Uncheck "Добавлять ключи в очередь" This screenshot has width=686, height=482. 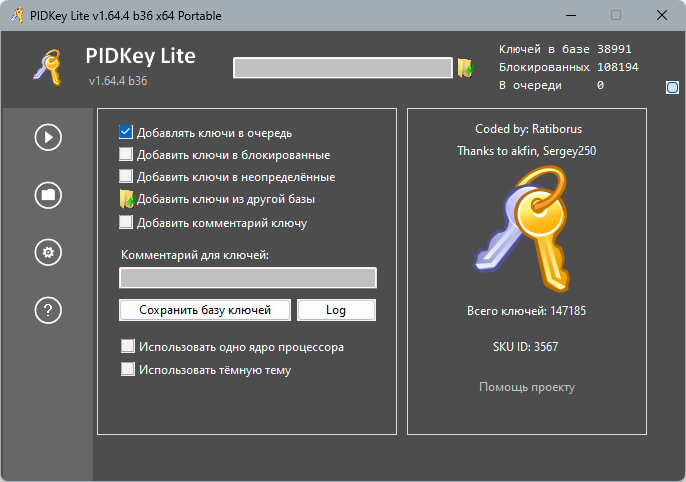click(x=126, y=132)
